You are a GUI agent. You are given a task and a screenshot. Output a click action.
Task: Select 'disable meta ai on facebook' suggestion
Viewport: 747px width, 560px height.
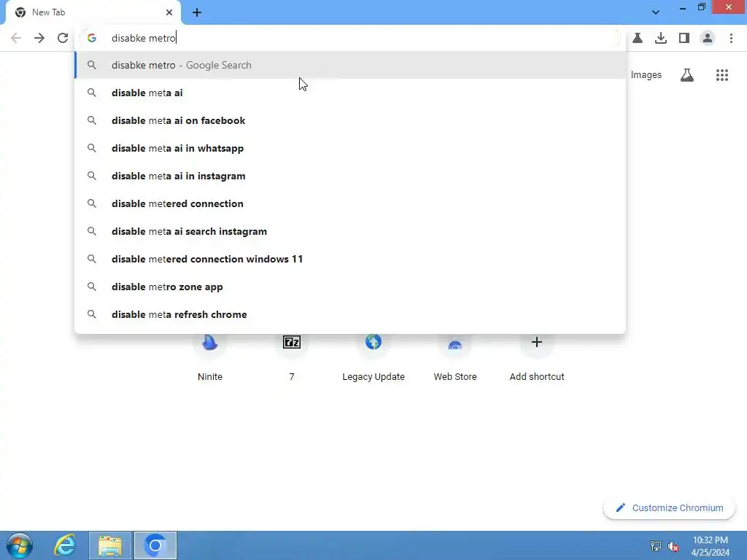click(x=350, y=120)
